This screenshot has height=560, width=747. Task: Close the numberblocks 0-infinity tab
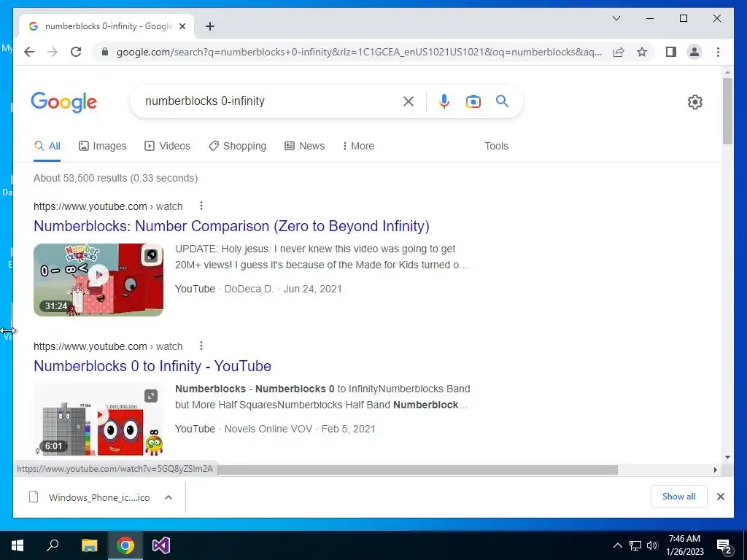tap(182, 26)
